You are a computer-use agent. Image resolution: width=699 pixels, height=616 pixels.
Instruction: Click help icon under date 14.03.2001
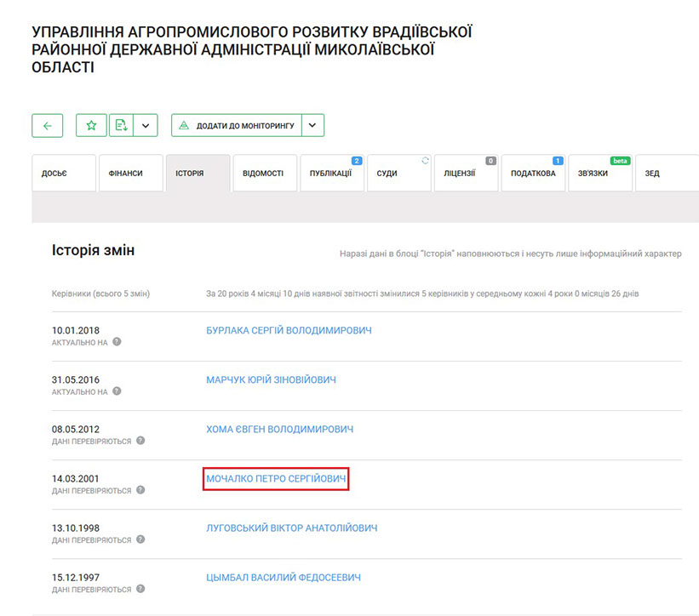[140, 490]
